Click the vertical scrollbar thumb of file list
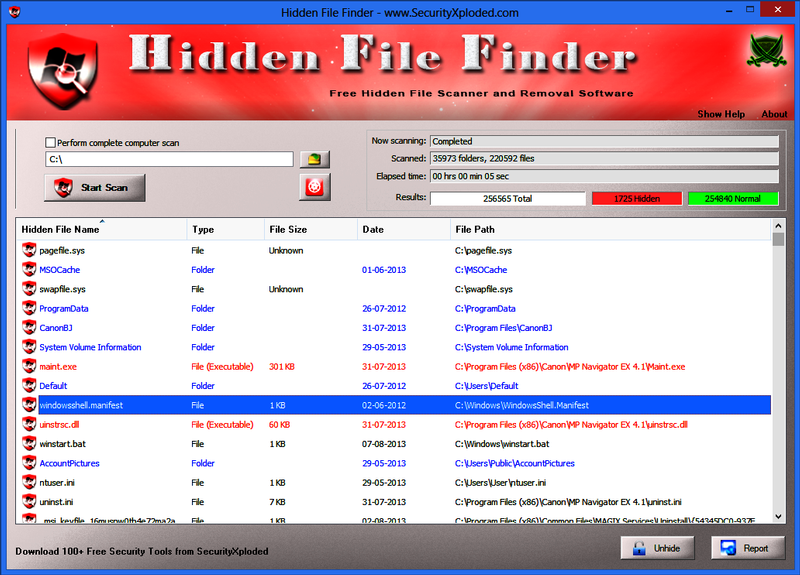The image size is (800, 575). pyautogui.click(x=778, y=240)
